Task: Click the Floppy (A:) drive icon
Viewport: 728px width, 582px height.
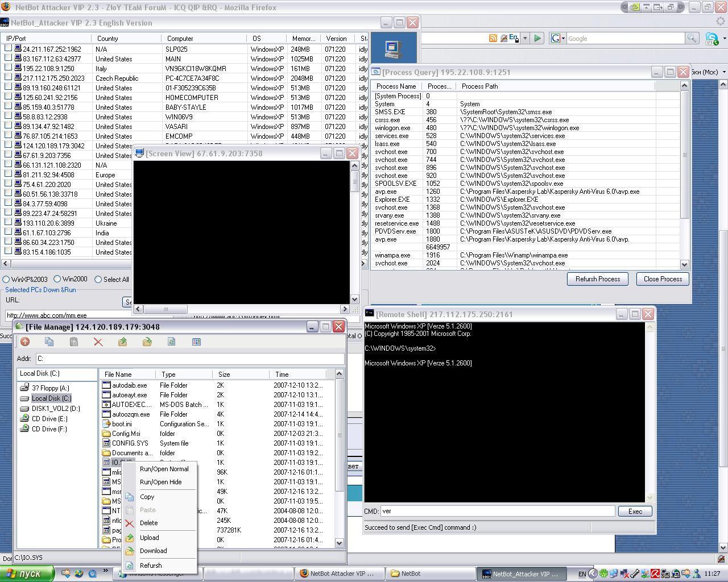Action: click(x=24, y=388)
